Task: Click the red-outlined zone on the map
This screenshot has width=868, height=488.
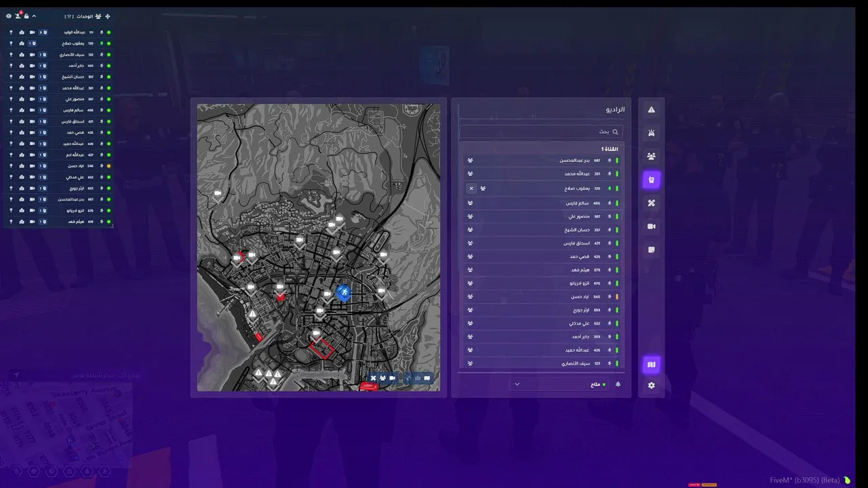Action: point(322,348)
